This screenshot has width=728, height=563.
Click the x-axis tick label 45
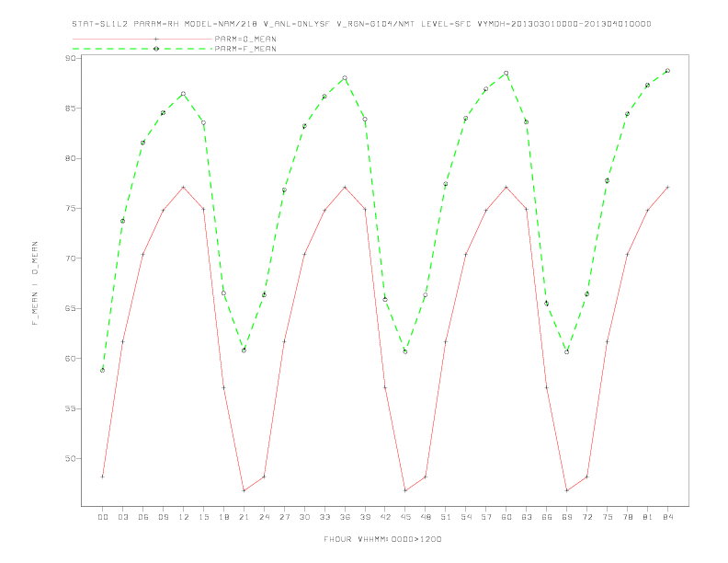click(405, 517)
